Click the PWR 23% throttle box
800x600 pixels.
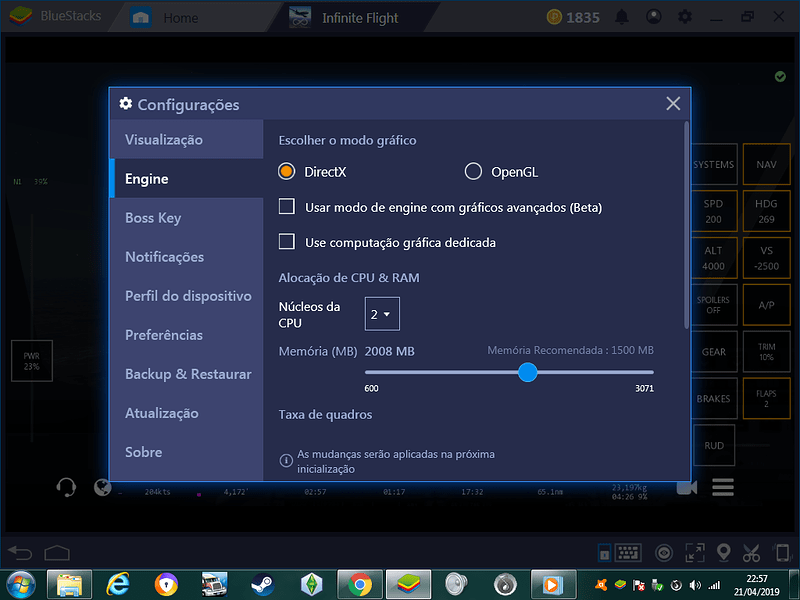coord(32,361)
